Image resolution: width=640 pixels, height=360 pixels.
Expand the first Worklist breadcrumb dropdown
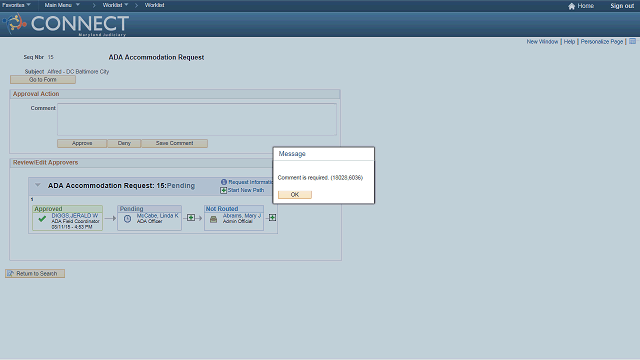pos(115,5)
